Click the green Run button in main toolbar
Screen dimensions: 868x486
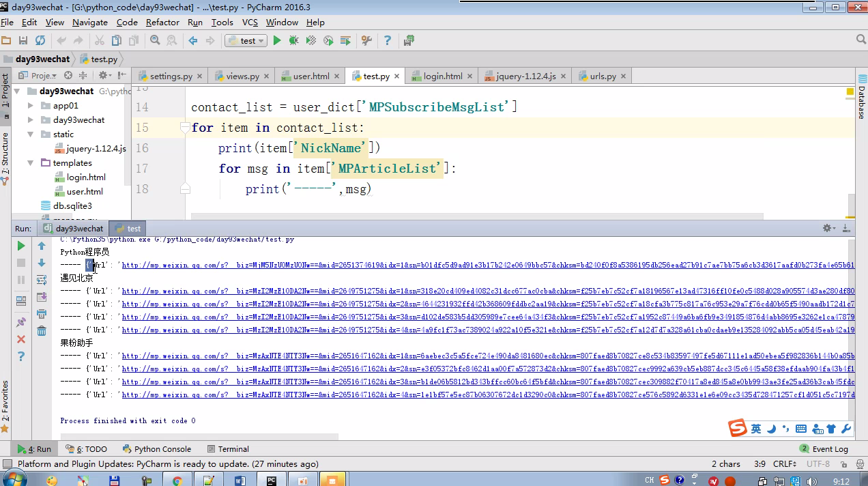pyautogui.click(x=277, y=41)
